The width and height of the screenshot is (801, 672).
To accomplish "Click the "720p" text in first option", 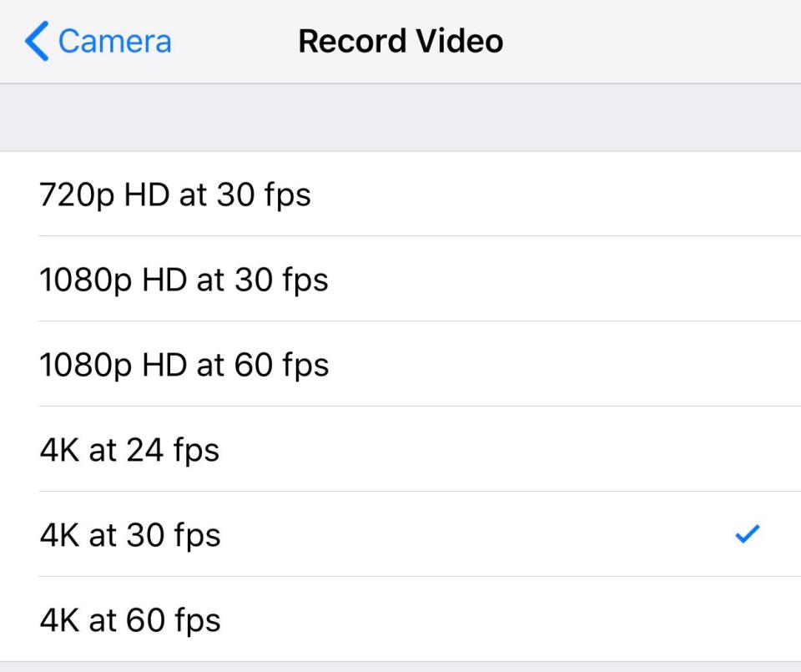I will [x=72, y=195].
